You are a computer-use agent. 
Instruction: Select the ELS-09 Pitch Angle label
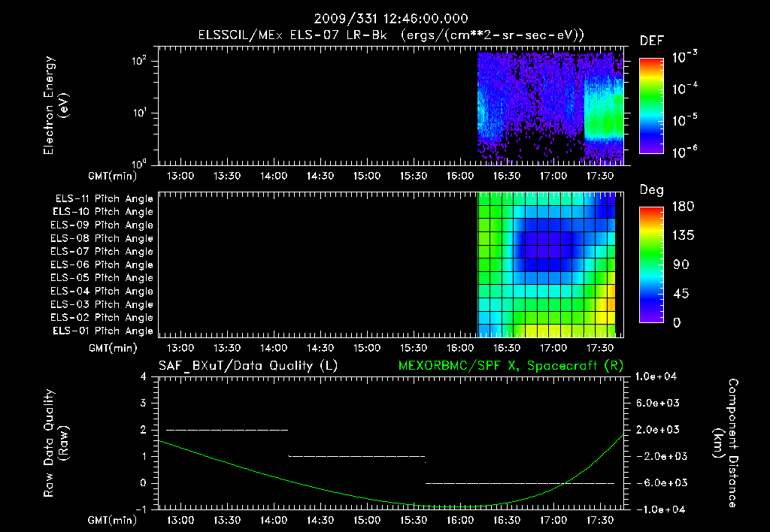(x=102, y=225)
